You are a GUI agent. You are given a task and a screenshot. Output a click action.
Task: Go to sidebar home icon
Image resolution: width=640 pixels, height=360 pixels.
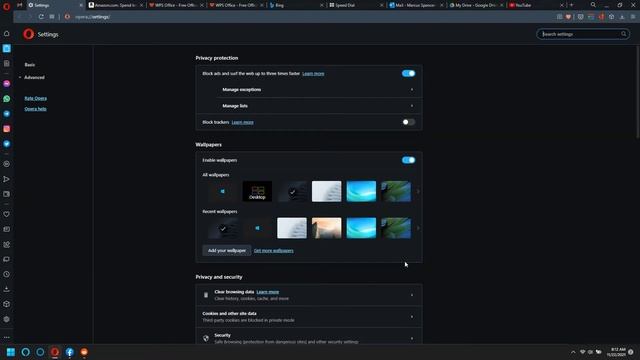tap(7, 33)
